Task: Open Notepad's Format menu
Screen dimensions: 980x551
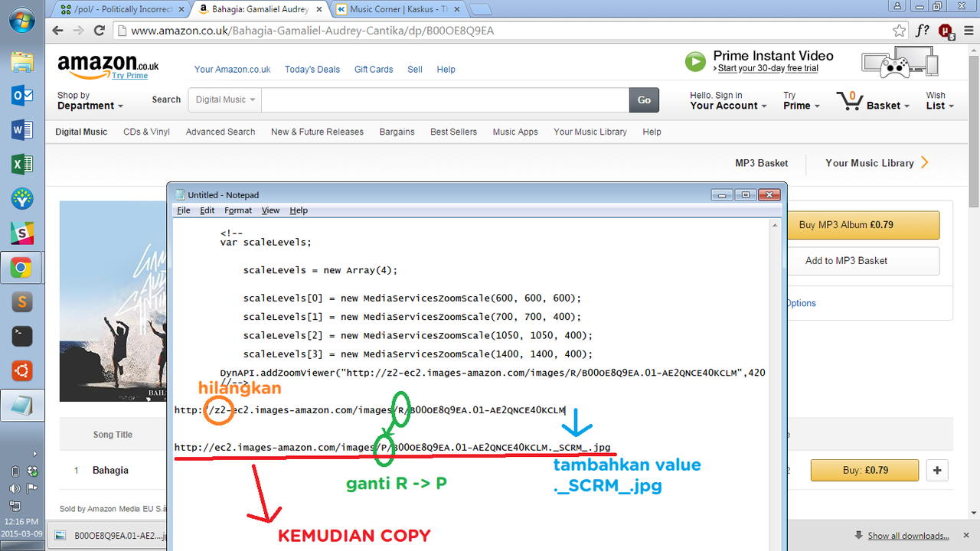Action: [238, 210]
